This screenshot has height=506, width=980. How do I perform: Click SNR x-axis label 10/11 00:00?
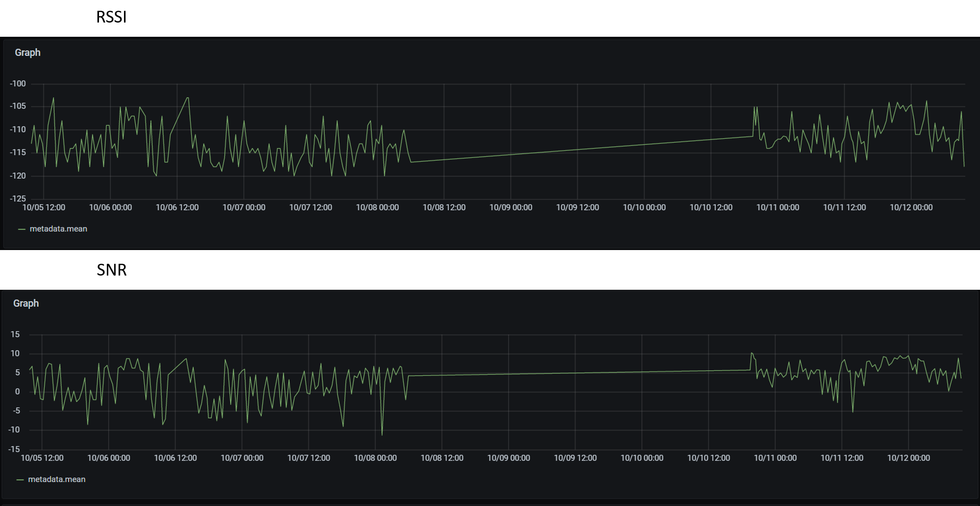[775, 458]
